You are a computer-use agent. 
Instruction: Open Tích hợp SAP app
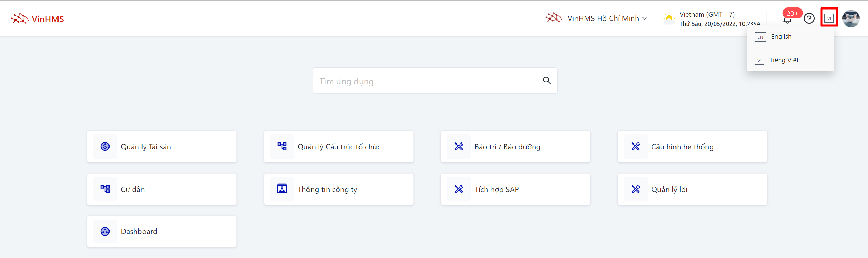(515, 189)
